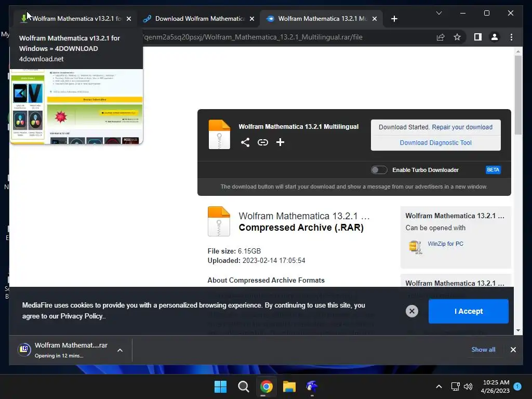Select the active MediaFire Wolfram Mathematica 13.2.1 tab
532x399 pixels.
click(x=322, y=19)
